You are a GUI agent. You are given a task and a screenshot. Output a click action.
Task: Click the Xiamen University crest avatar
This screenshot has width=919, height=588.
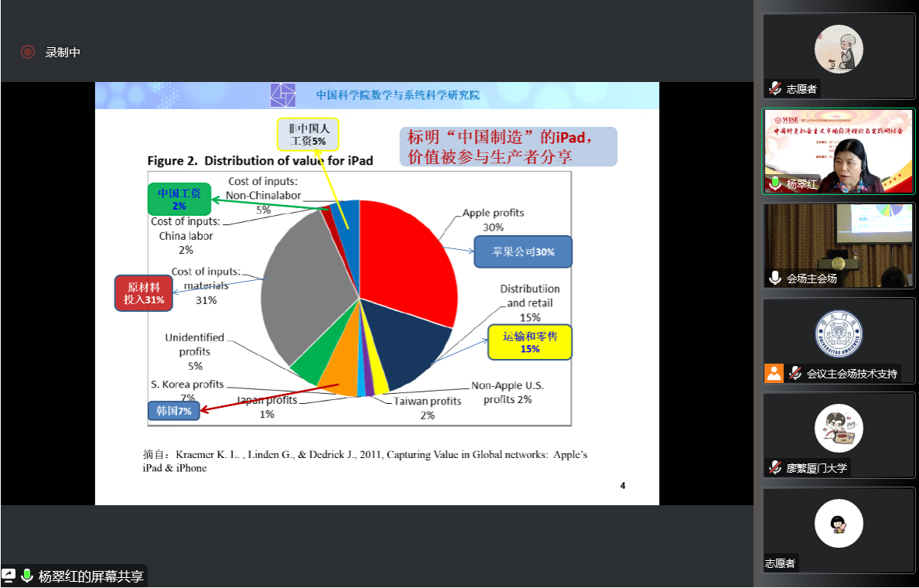tap(839, 334)
